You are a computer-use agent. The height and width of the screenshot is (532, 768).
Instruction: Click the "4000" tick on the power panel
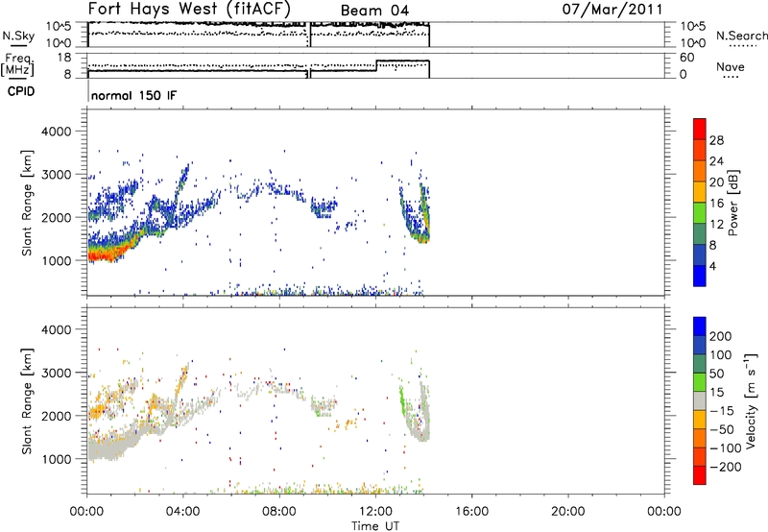pyautogui.click(x=57, y=132)
